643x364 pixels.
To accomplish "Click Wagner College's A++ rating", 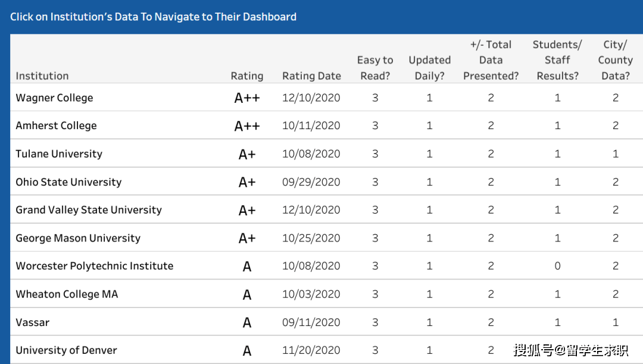I will 247,98.
